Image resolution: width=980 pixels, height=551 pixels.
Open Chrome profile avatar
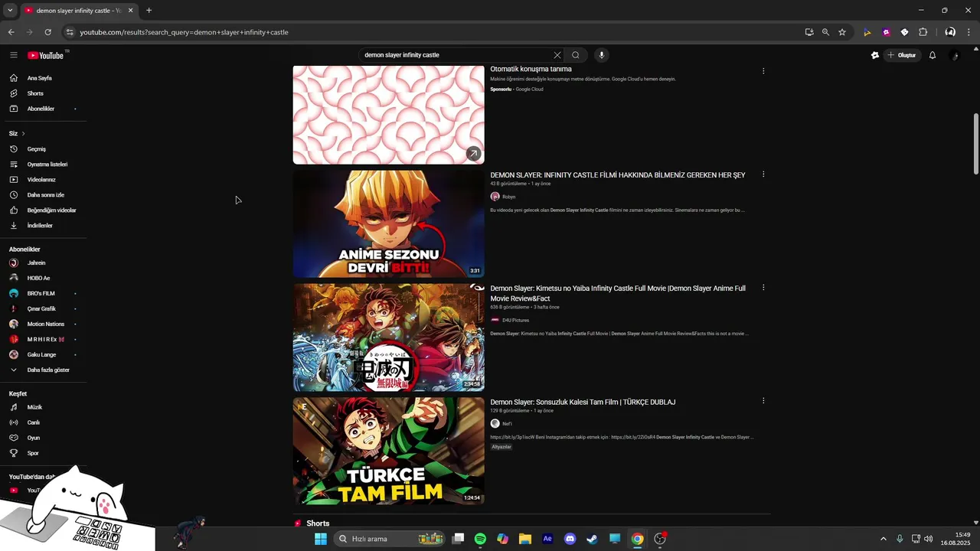(950, 32)
